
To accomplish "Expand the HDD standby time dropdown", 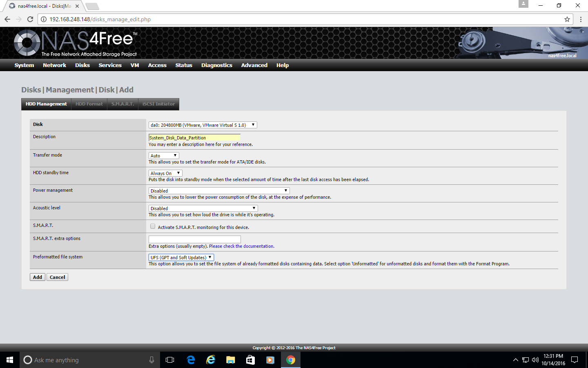I will click(x=165, y=173).
